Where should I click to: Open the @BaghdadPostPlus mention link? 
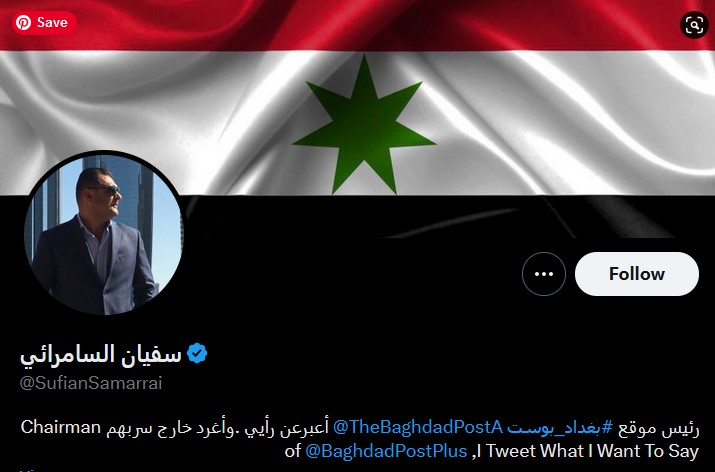[x=386, y=451]
